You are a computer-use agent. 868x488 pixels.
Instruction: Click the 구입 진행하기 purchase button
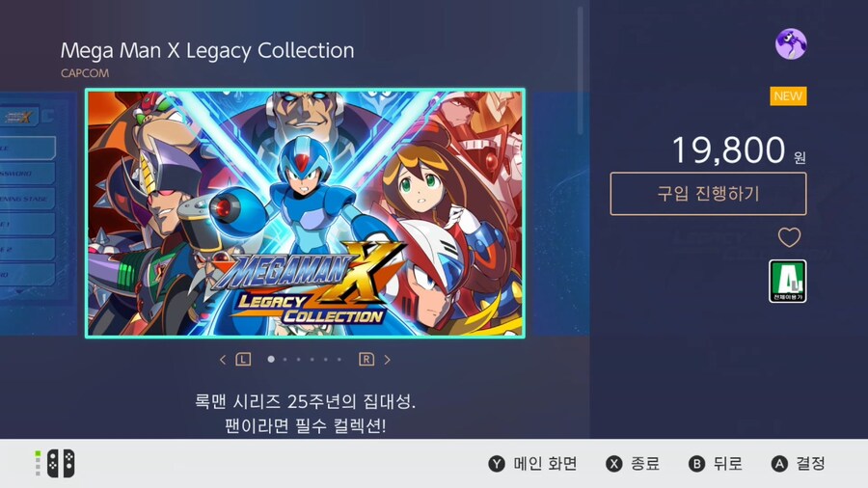(708, 194)
